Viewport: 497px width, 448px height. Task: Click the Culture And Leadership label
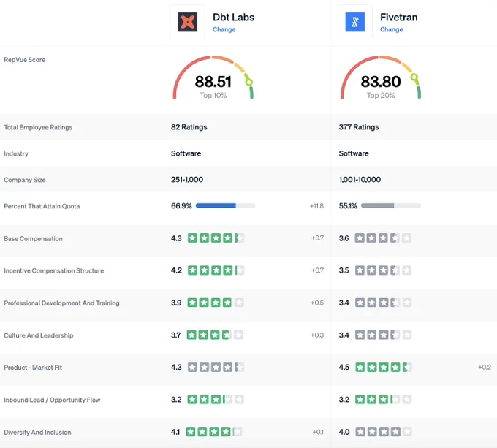[38, 335]
